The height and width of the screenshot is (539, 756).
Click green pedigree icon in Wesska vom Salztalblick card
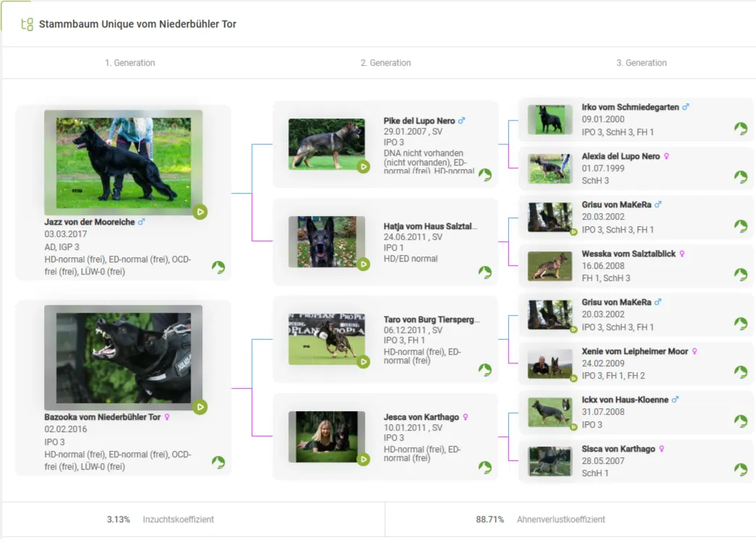[x=741, y=275]
